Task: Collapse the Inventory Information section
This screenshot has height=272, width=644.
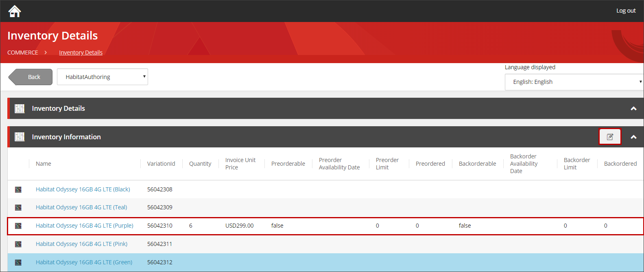Action: (633, 137)
